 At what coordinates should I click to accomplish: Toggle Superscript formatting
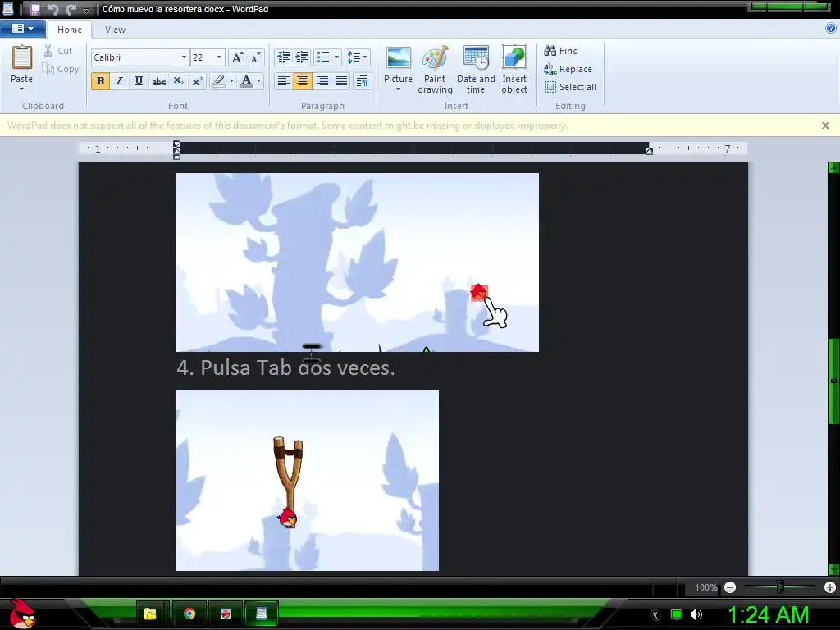point(197,81)
